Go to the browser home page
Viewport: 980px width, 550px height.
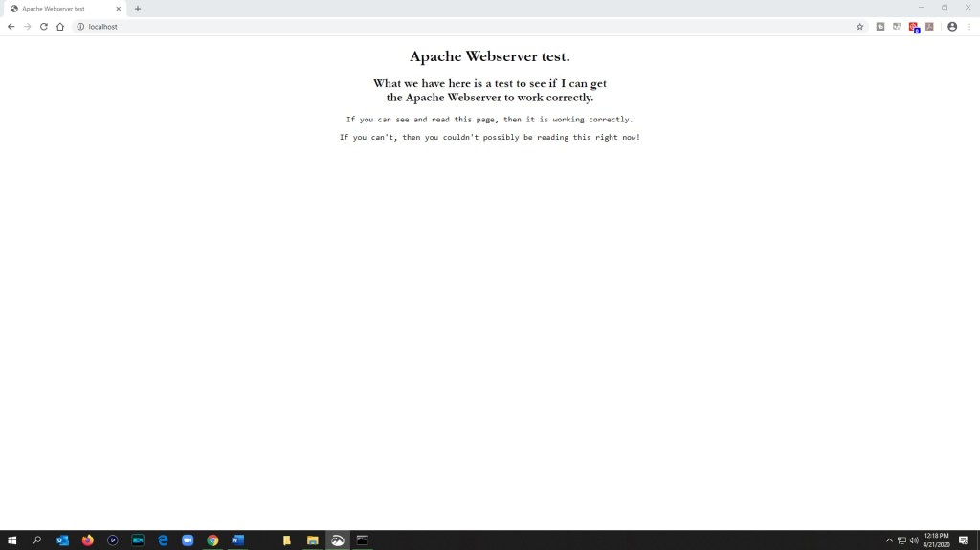click(60, 27)
